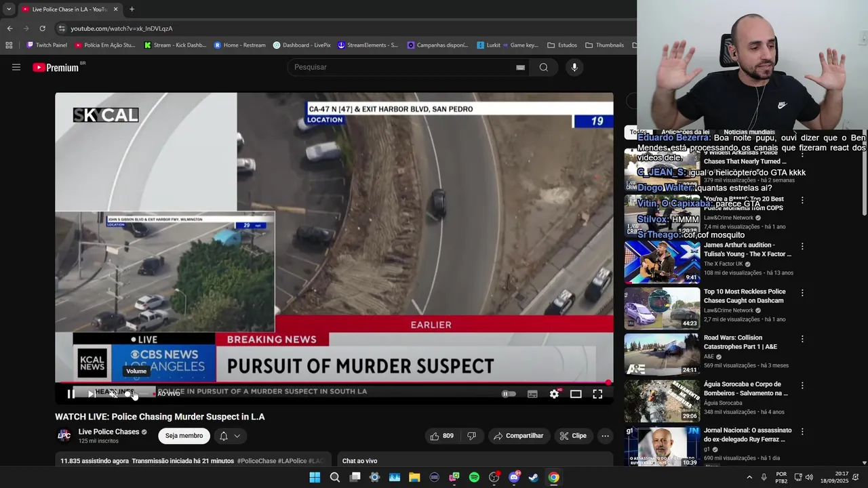The height and width of the screenshot is (488, 868).
Task: Open Live Police Chases channel name
Action: click(x=108, y=432)
